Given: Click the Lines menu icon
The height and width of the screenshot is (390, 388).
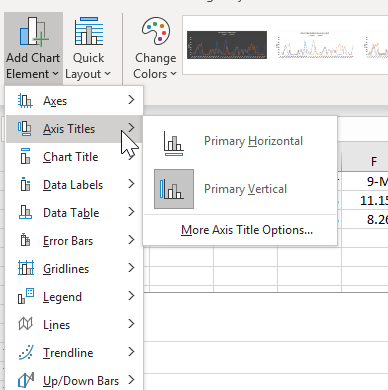Looking at the screenshot, I should 25,324.
